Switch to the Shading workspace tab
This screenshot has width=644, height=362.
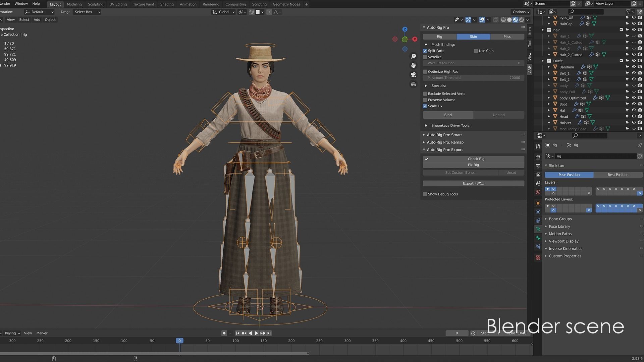pos(167,4)
